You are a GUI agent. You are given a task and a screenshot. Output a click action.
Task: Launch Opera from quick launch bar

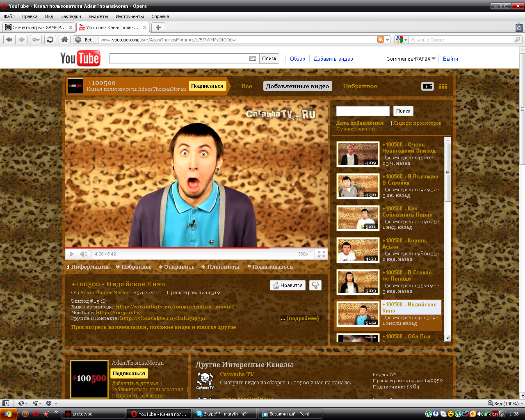(x=36, y=414)
